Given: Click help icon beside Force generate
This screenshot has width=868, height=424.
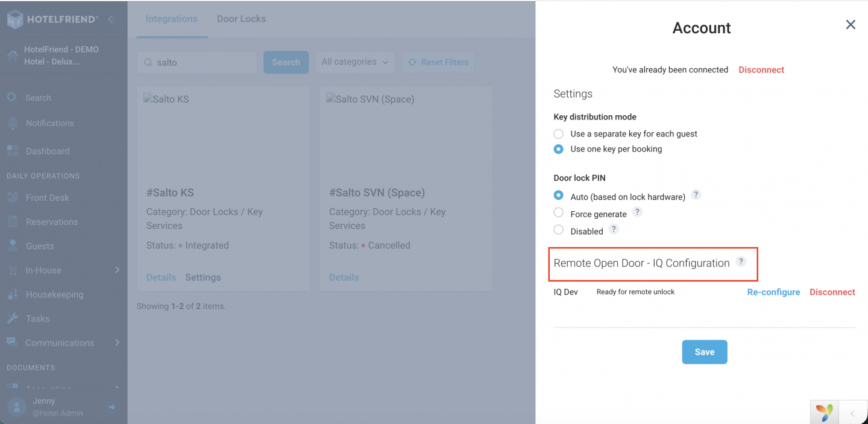Looking at the screenshot, I should click(x=637, y=212).
